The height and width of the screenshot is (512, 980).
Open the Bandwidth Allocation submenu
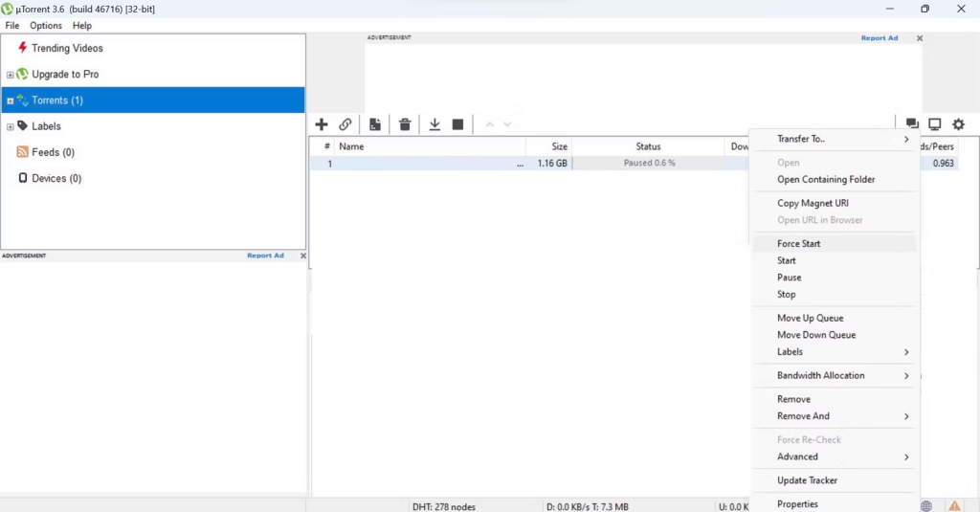(835, 376)
